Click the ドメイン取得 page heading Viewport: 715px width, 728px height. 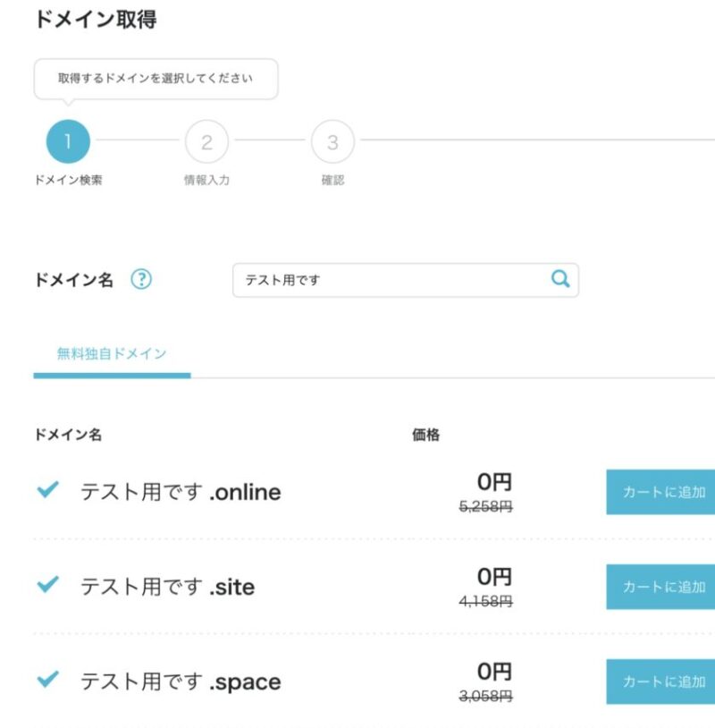tap(96, 20)
